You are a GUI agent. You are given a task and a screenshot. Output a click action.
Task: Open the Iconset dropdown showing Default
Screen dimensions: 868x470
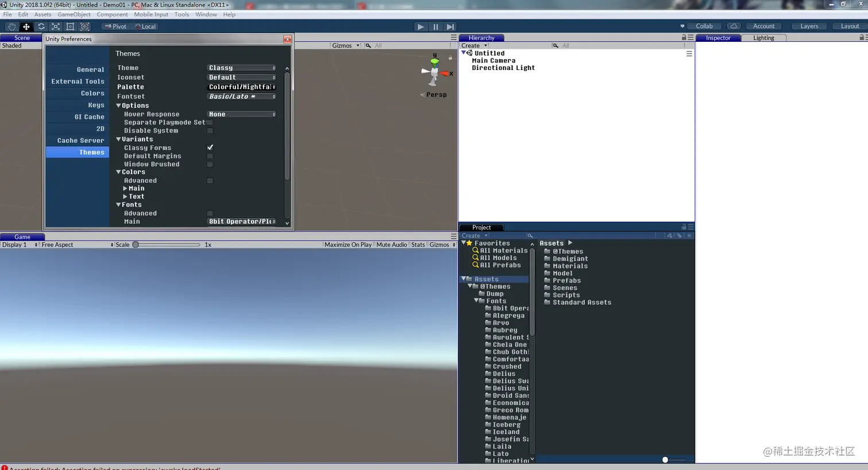click(x=242, y=77)
